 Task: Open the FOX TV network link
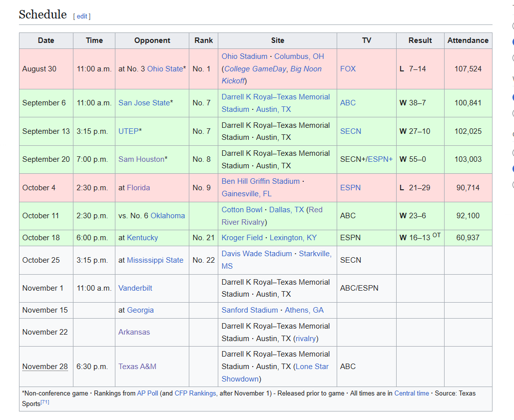(348, 69)
